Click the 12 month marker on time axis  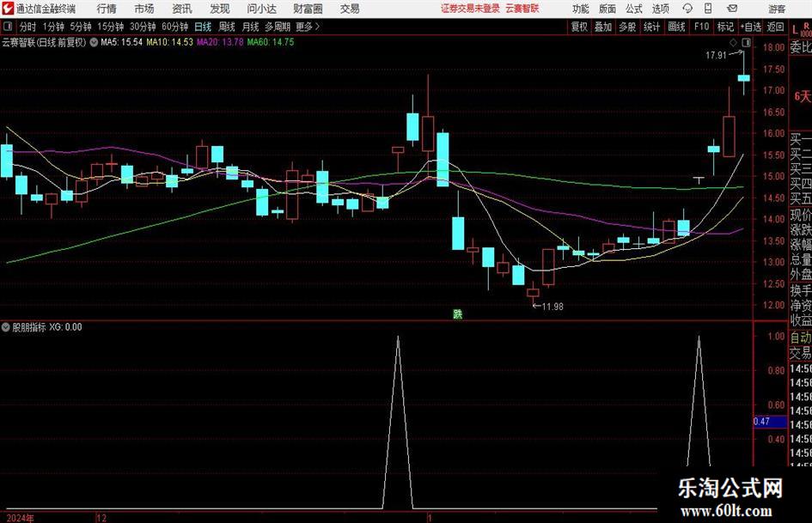101,518
